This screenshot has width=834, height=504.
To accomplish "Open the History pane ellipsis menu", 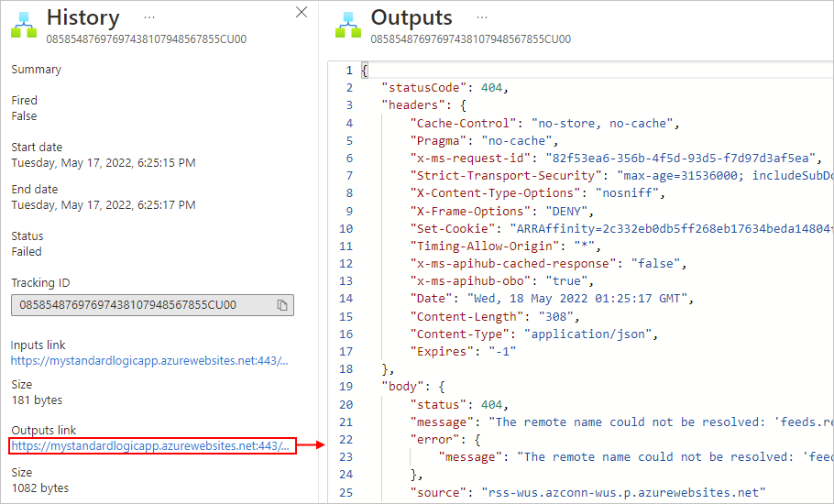I will click(149, 17).
